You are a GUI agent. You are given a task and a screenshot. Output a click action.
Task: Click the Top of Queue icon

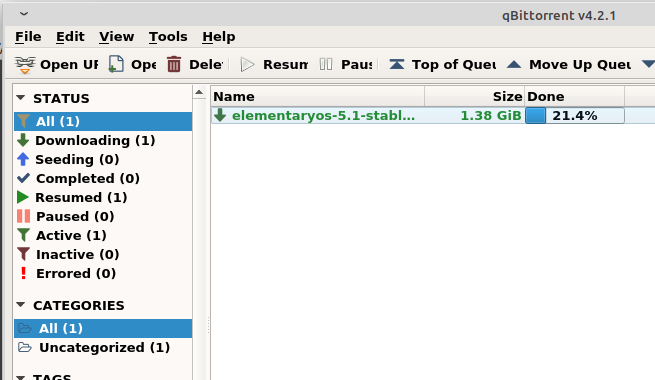click(396, 65)
